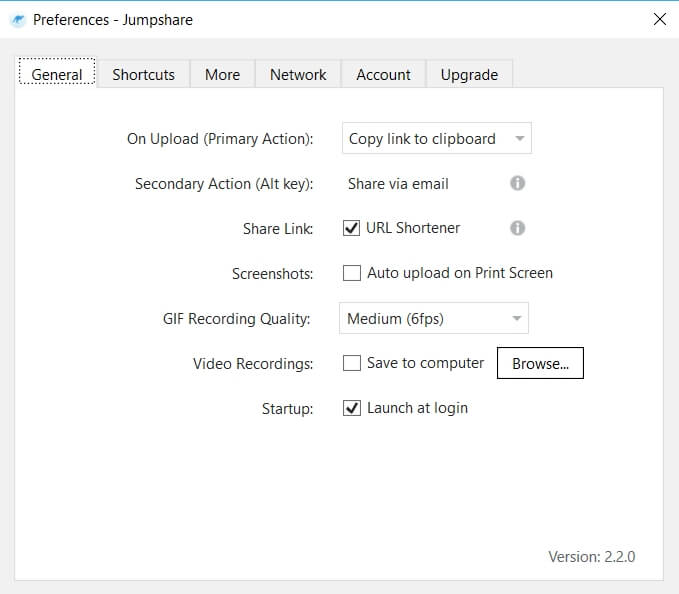
Task: Check the Save to computer option
Action: [x=352, y=363]
